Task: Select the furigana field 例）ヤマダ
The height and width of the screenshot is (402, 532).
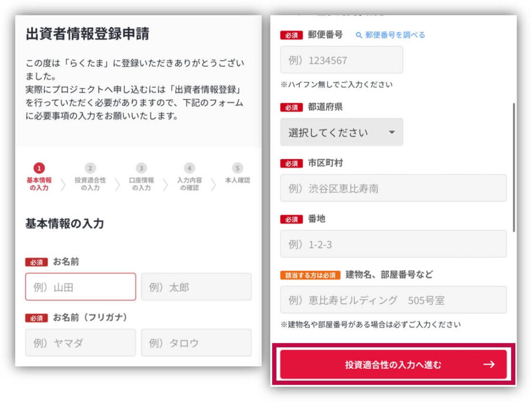Action: [81, 343]
